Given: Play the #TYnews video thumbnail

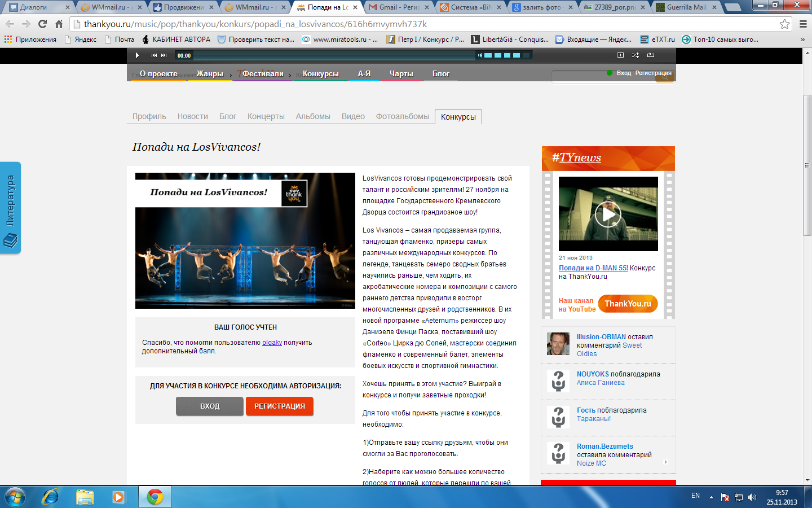Looking at the screenshot, I should [x=608, y=214].
